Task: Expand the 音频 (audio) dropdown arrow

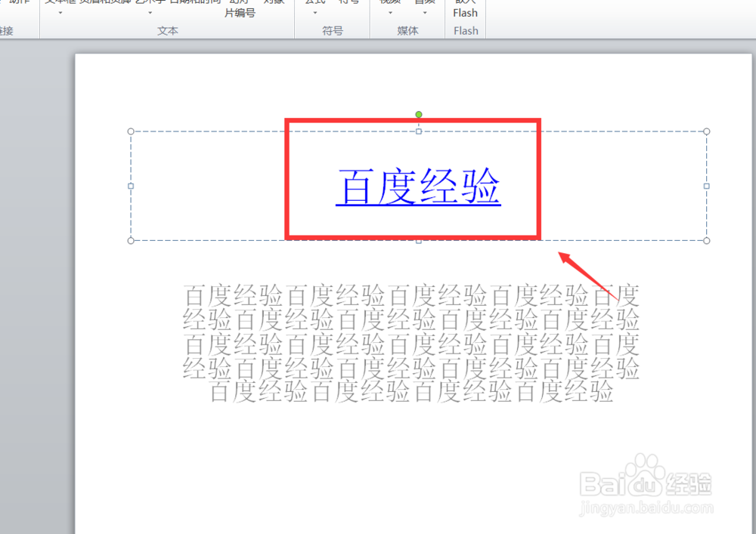Action: [x=425, y=13]
